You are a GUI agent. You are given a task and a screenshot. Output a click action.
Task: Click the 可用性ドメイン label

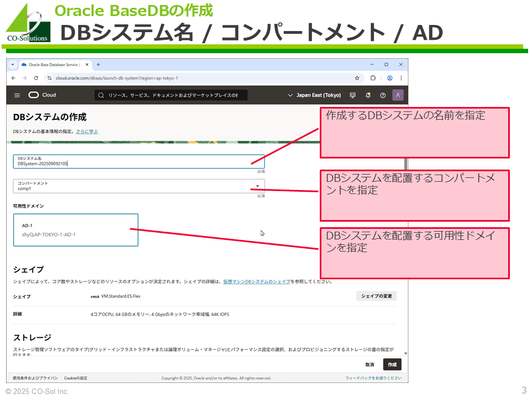(x=28, y=206)
